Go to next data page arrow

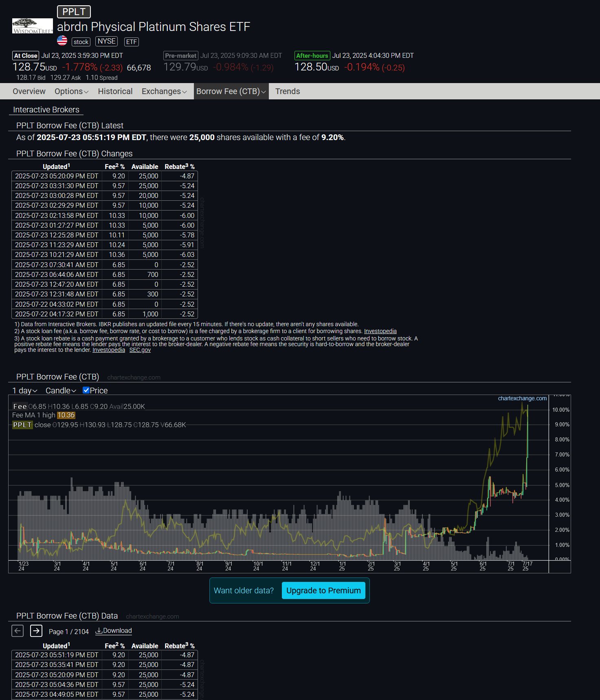36,631
